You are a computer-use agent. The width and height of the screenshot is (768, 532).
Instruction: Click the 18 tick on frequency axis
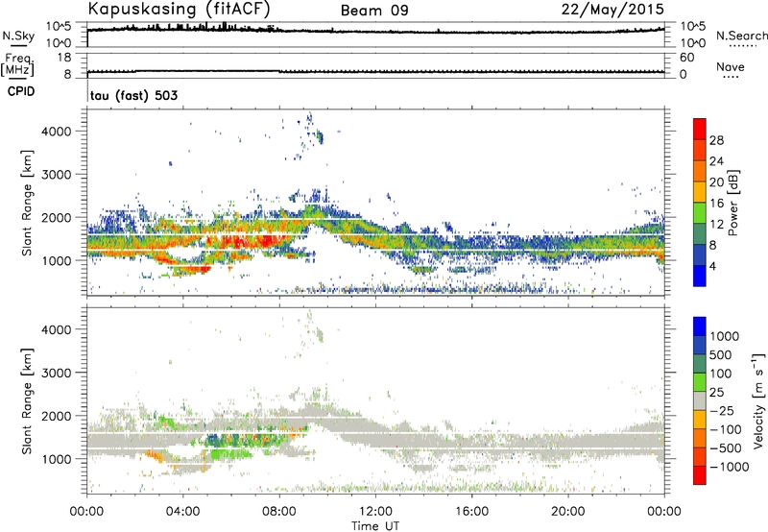pyautogui.click(x=65, y=58)
